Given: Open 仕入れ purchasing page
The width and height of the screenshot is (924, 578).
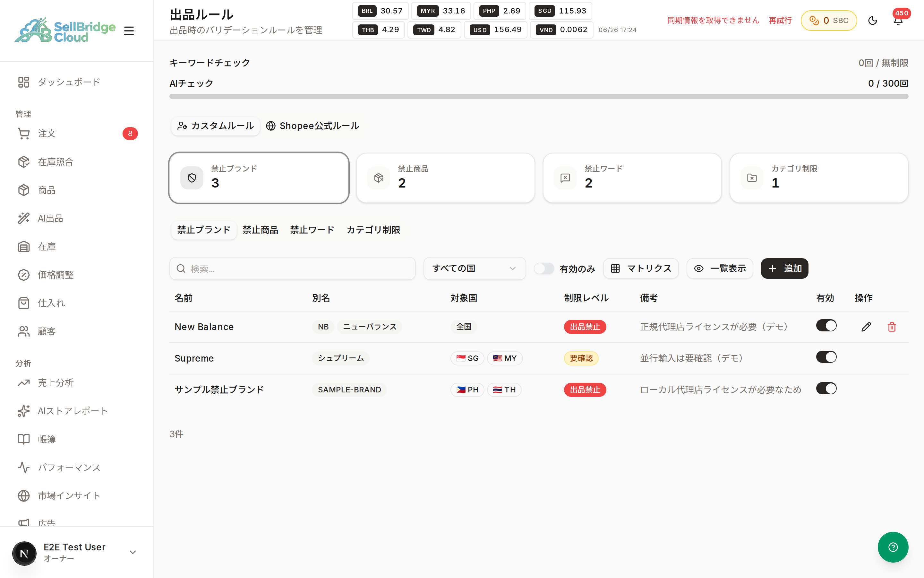Looking at the screenshot, I should click(x=76, y=303).
